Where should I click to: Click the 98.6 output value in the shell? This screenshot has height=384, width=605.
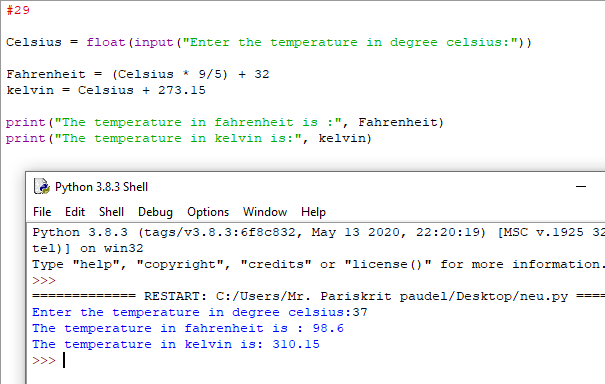coord(328,328)
